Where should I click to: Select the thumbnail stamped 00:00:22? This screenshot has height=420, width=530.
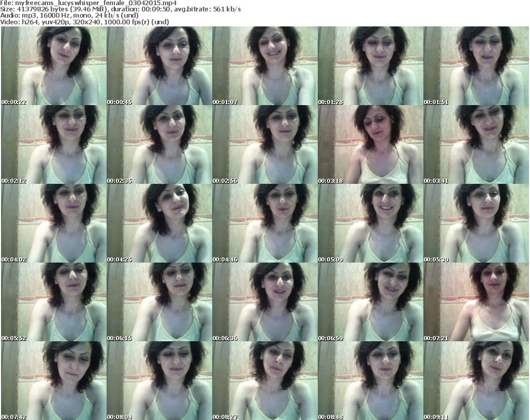54,66
